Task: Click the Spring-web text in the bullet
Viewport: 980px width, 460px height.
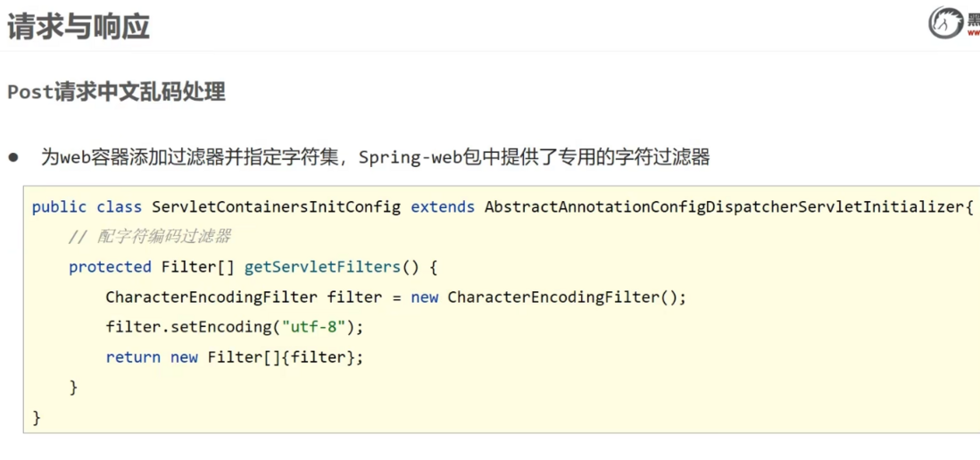Action: pyautogui.click(x=411, y=157)
